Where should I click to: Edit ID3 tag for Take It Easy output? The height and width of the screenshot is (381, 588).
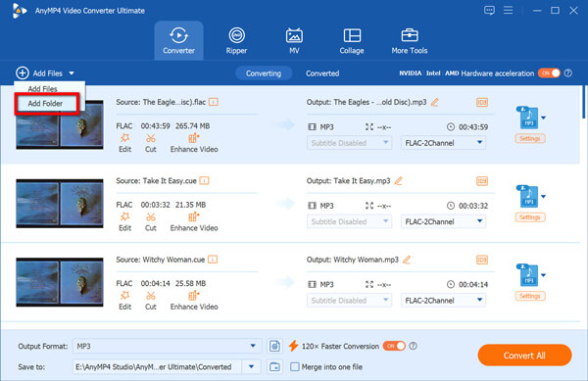pos(482,181)
